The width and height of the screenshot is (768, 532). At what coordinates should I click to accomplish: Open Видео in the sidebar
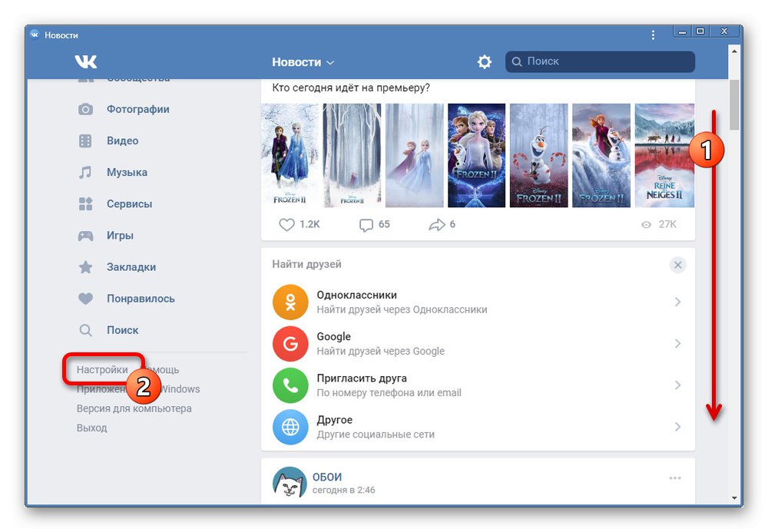[122, 141]
